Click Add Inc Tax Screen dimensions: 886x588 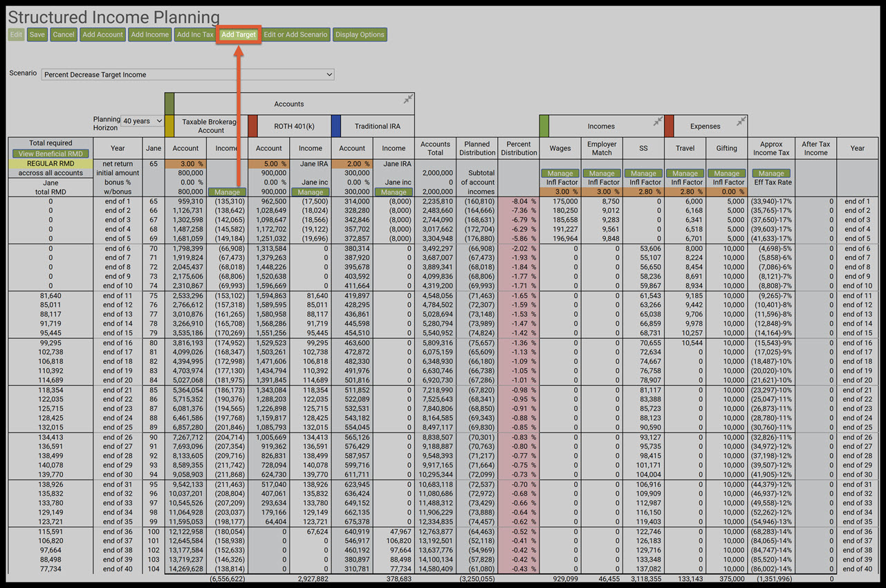click(195, 35)
